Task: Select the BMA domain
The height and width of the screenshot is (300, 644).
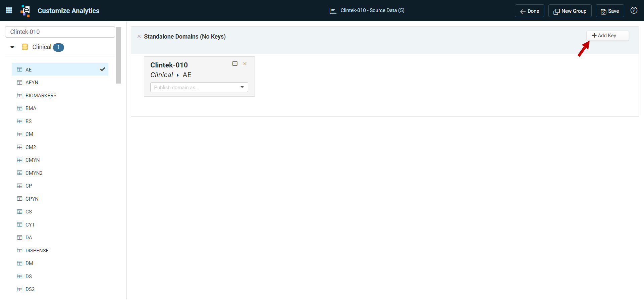Action: point(31,108)
